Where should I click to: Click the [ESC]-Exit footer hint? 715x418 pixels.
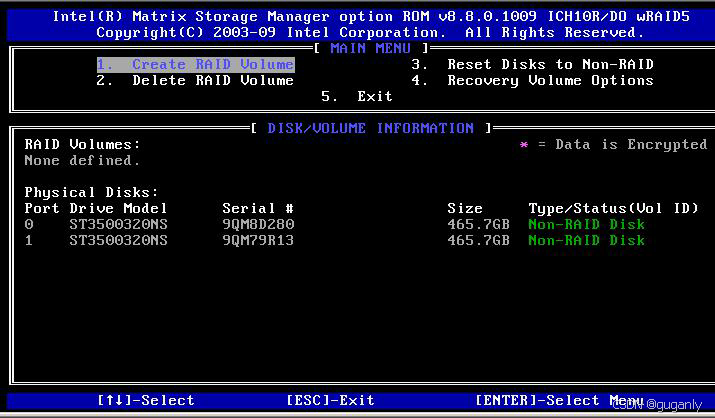[x=331, y=401]
